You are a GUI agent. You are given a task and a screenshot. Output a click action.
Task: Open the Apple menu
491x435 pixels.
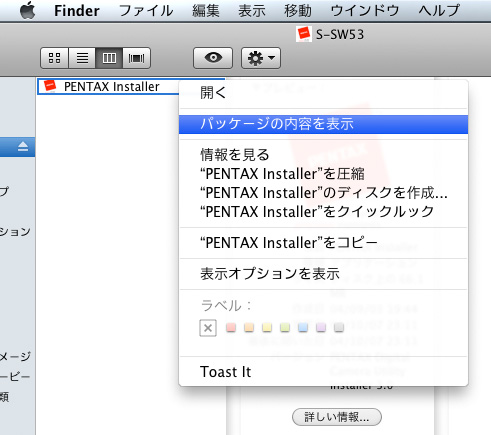[28, 10]
